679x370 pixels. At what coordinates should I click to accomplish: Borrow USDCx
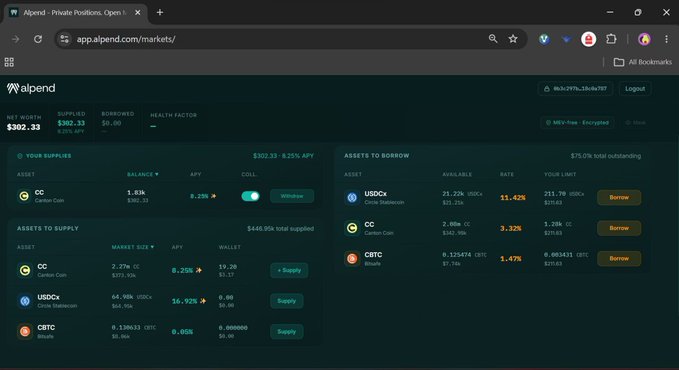click(619, 198)
